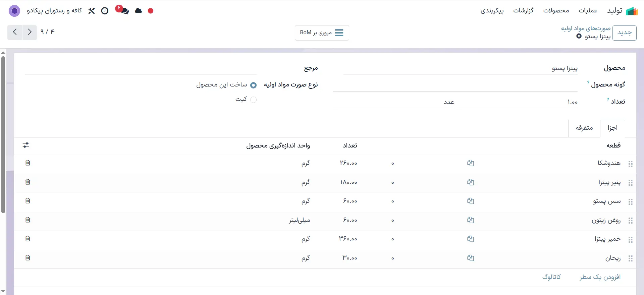Open copy icon on پنیر پیتزا row
This screenshot has width=644, height=295.
(471, 182)
